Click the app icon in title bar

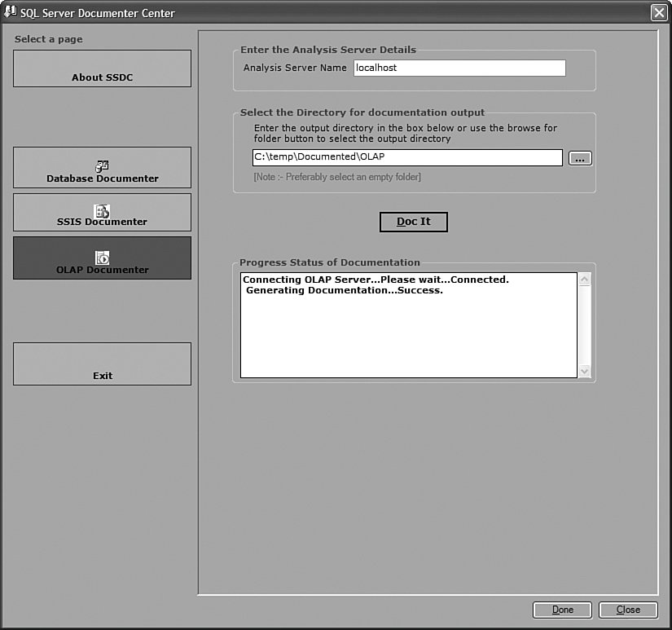(10, 11)
